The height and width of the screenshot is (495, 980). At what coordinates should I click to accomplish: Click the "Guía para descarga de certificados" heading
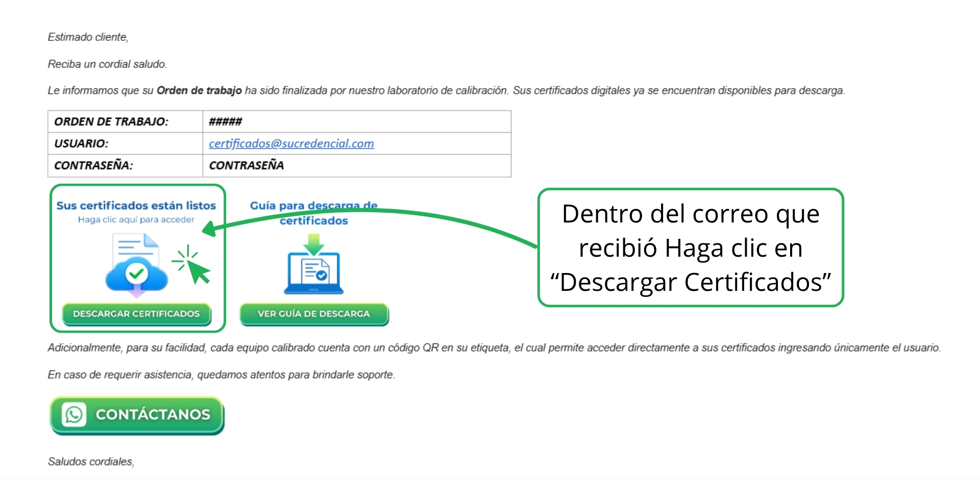click(x=313, y=213)
